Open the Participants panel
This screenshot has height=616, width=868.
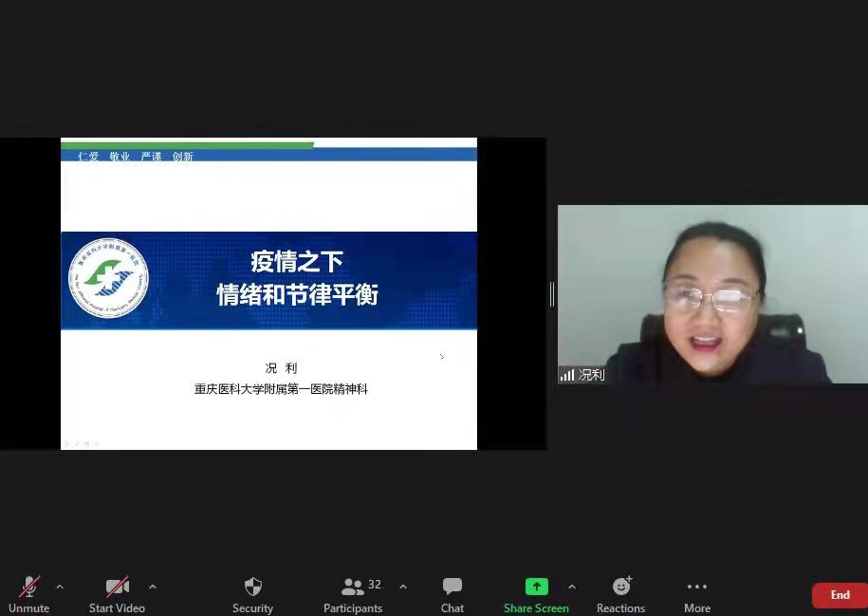point(353,588)
